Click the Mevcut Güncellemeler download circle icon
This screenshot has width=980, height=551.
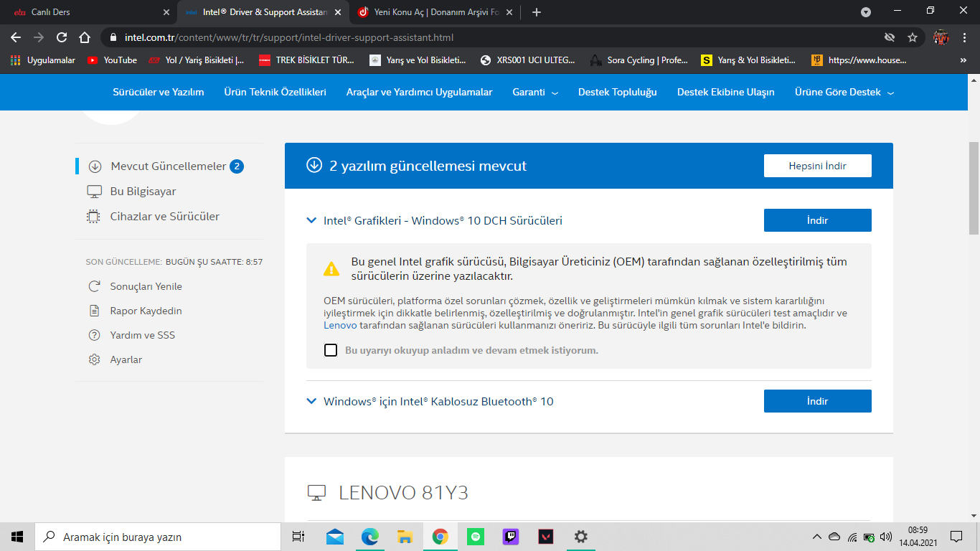tap(95, 166)
